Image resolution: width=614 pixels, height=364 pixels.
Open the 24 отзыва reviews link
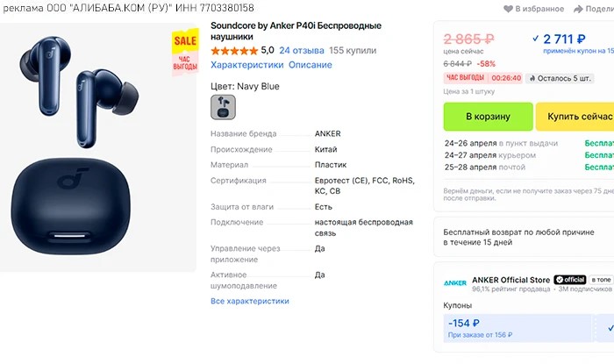point(301,50)
